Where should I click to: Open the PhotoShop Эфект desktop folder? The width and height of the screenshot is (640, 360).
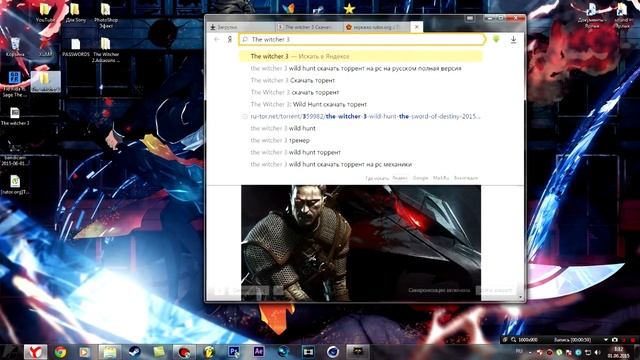click(106, 16)
